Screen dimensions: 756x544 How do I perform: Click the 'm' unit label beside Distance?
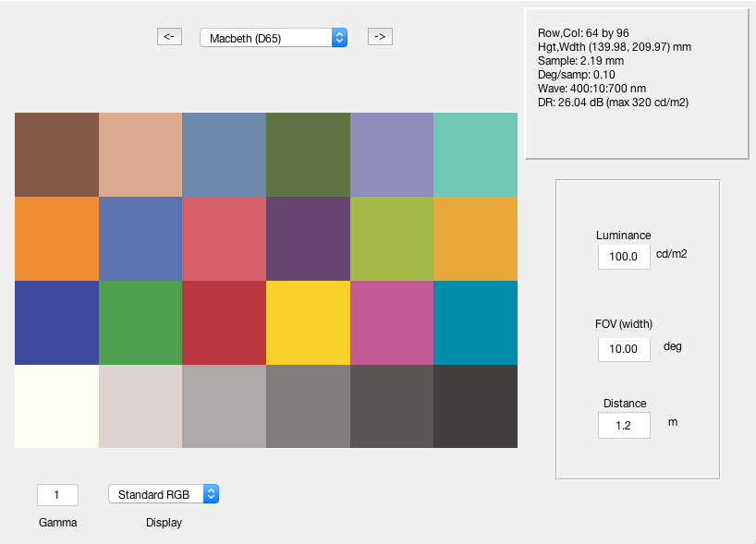(673, 422)
